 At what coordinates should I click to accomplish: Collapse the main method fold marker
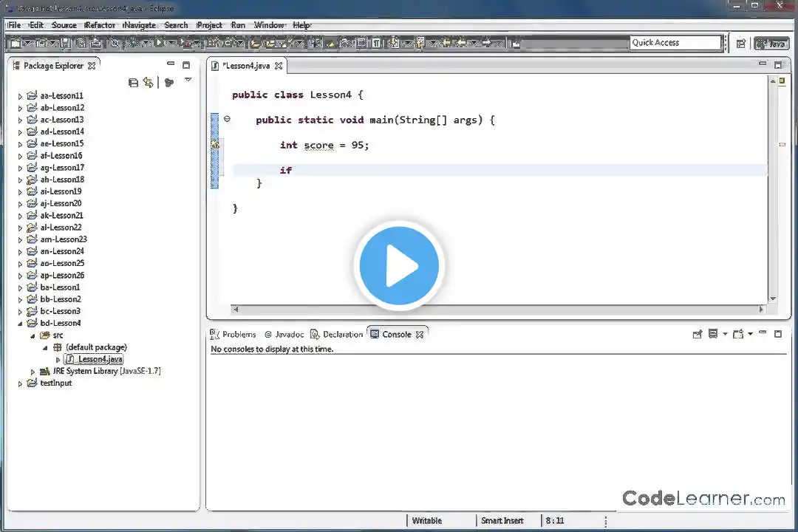[x=227, y=119]
